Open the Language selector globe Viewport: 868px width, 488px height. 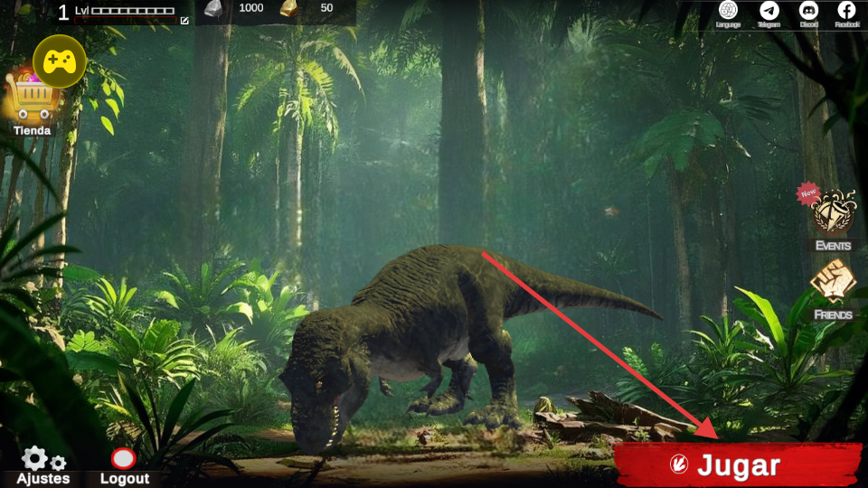click(x=728, y=10)
